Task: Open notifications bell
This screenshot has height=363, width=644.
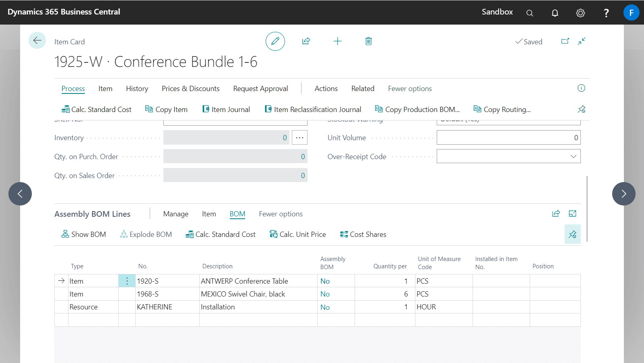Action: (555, 13)
